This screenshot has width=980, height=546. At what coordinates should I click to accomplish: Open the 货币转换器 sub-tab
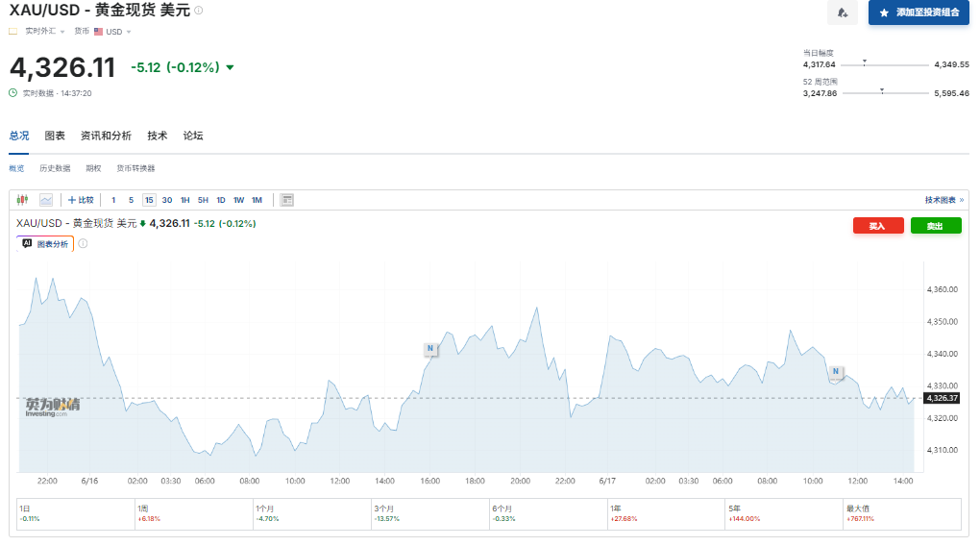(x=135, y=168)
